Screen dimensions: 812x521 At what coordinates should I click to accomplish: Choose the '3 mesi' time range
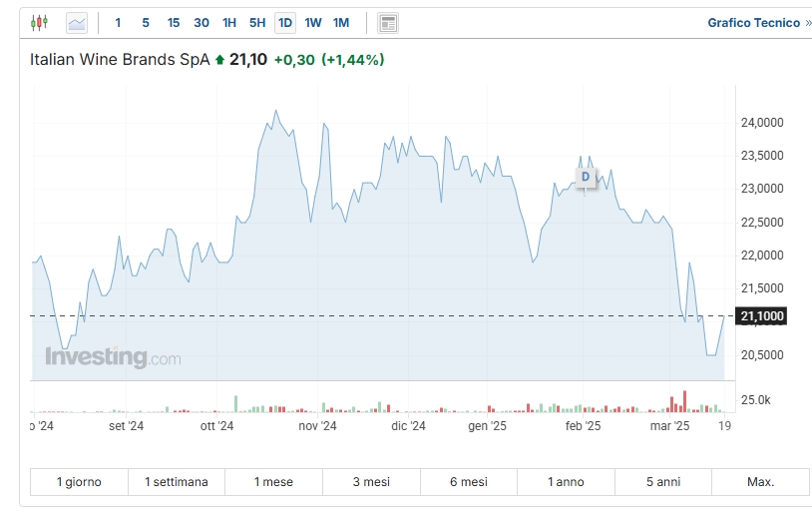pyautogui.click(x=371, y=482)
